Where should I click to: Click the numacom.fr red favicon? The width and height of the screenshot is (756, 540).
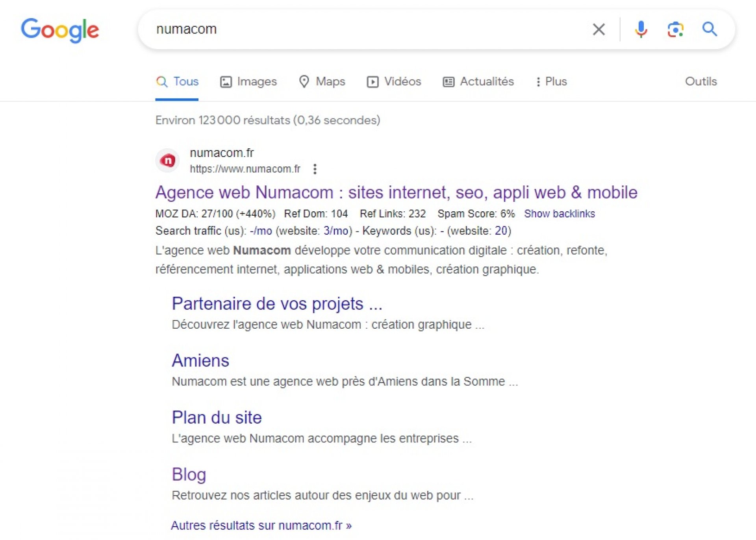[168, 161]
